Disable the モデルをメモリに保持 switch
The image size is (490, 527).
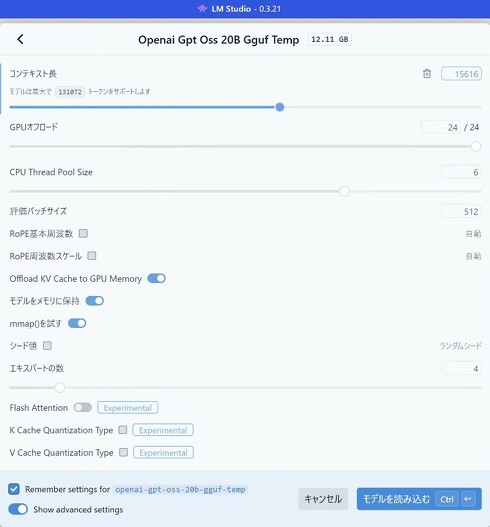95,301
